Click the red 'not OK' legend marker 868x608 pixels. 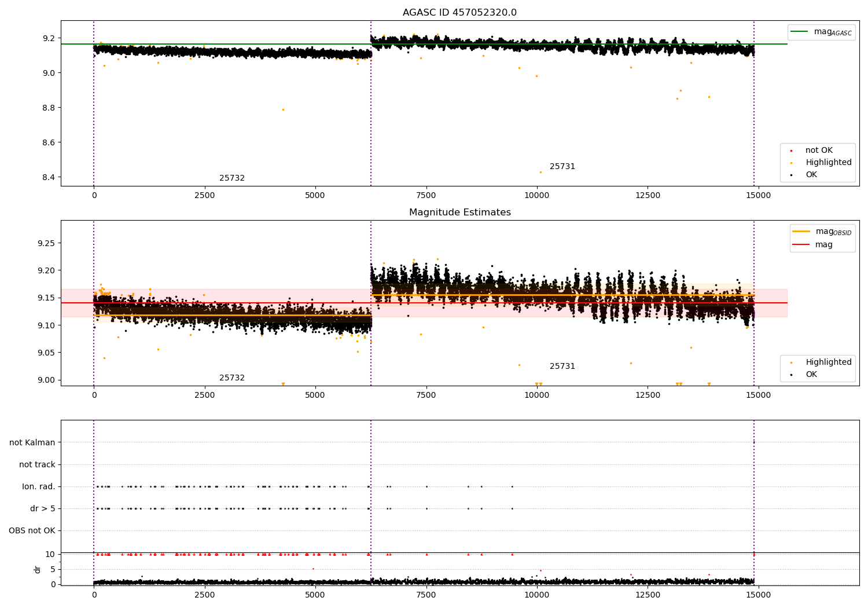(791, 151)
